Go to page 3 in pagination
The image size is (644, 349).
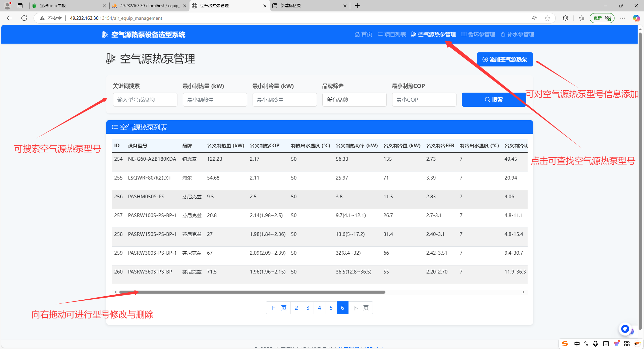308,308
